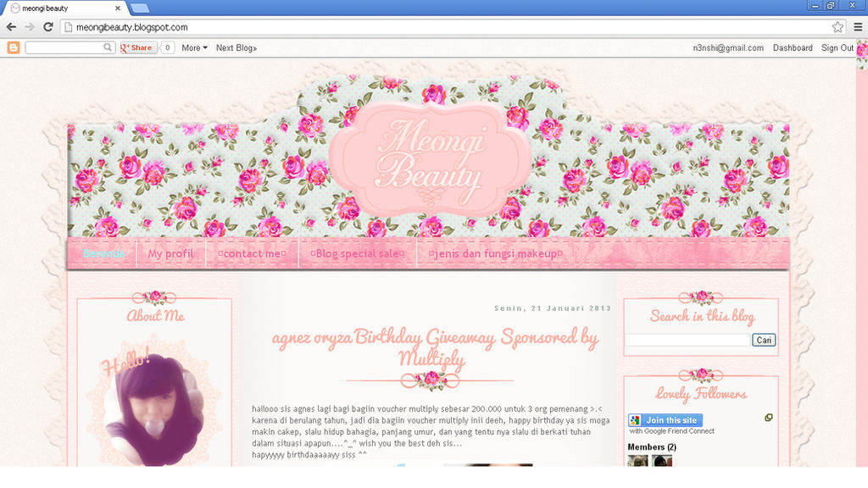The width and height of the screenshot is (868, 488).
Task: Click the Google Friend Connect settings icon
Action: tap(769, 418)
